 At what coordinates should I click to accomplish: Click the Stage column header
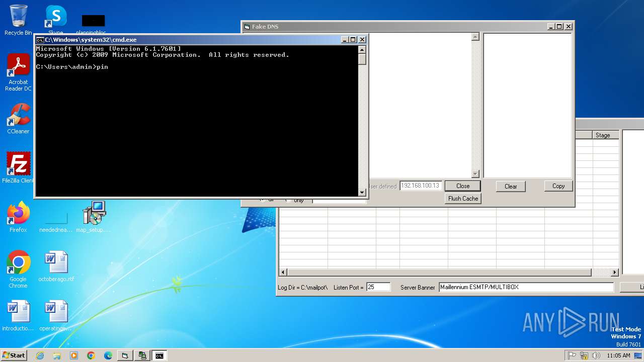(x=606, y=135)
